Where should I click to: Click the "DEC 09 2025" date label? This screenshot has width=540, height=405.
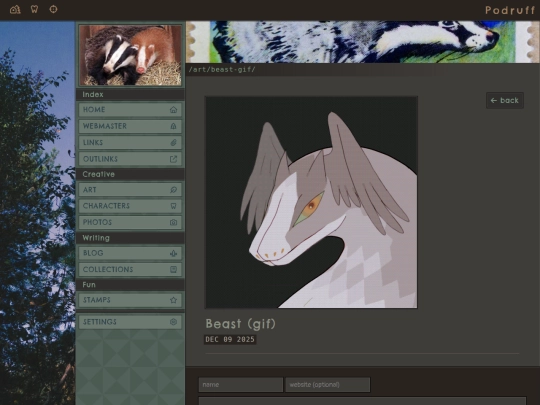(230, 340)
